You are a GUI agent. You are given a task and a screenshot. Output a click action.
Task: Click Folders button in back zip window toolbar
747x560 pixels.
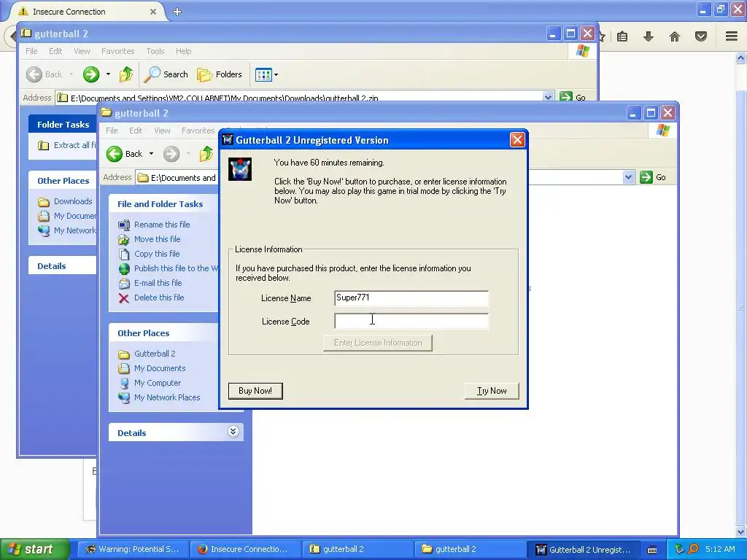pos(220,74)
